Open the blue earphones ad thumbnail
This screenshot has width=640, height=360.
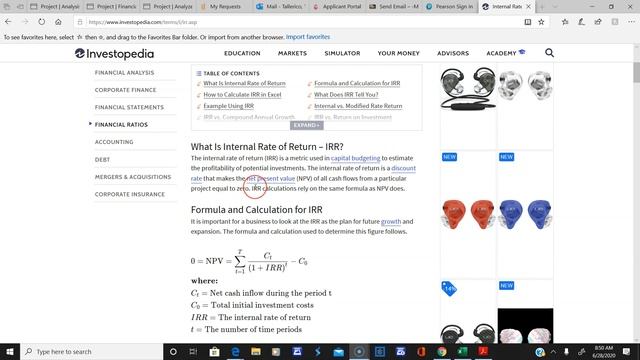point(525,215)
